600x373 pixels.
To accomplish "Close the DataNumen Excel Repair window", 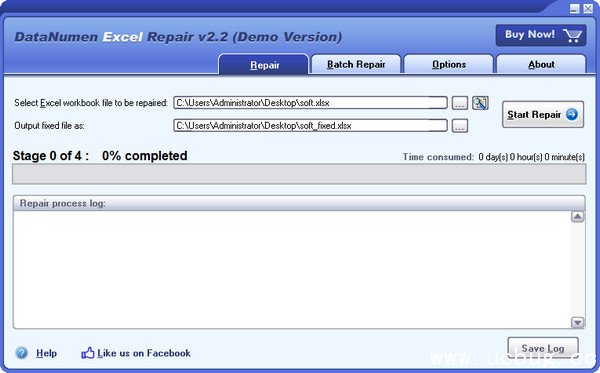I will coord(588,8).
